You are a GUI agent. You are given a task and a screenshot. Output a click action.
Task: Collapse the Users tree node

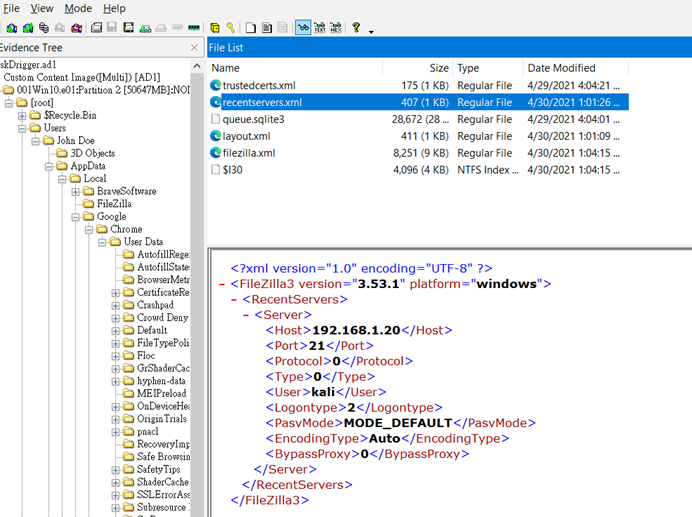[22, 128]
